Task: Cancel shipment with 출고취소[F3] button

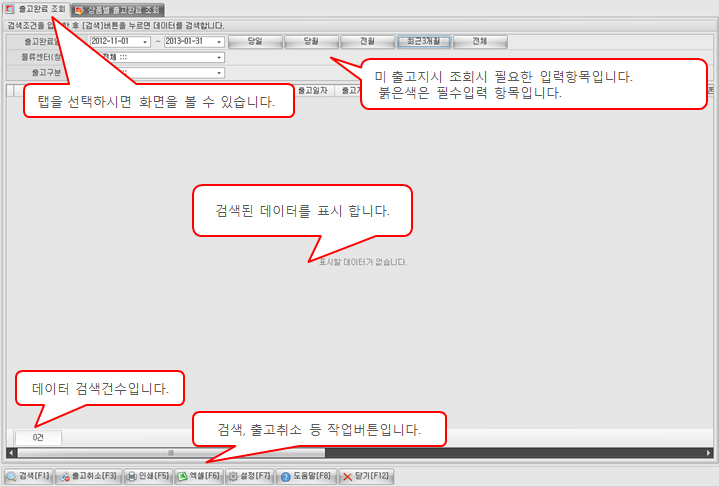Action: [x=88, y=476]
